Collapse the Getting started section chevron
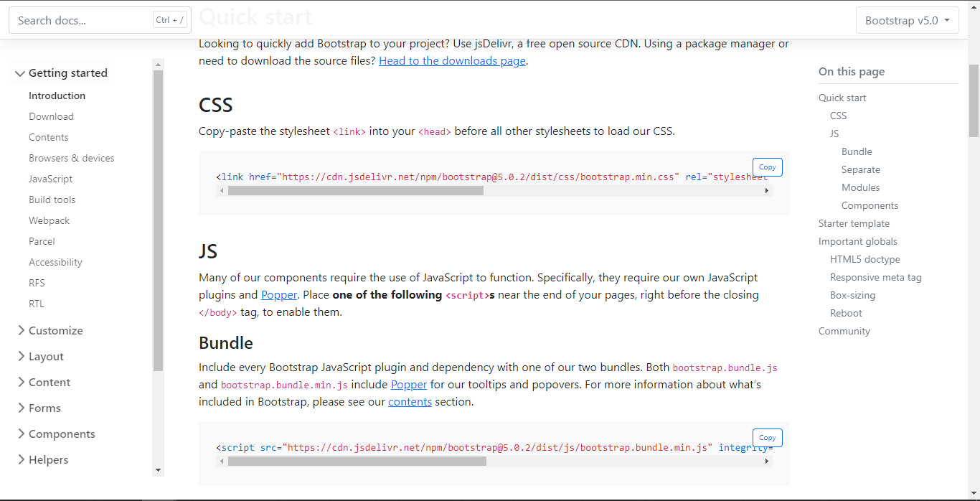The height and width of the screenshot is (501, 980). (x=20, y=72)
